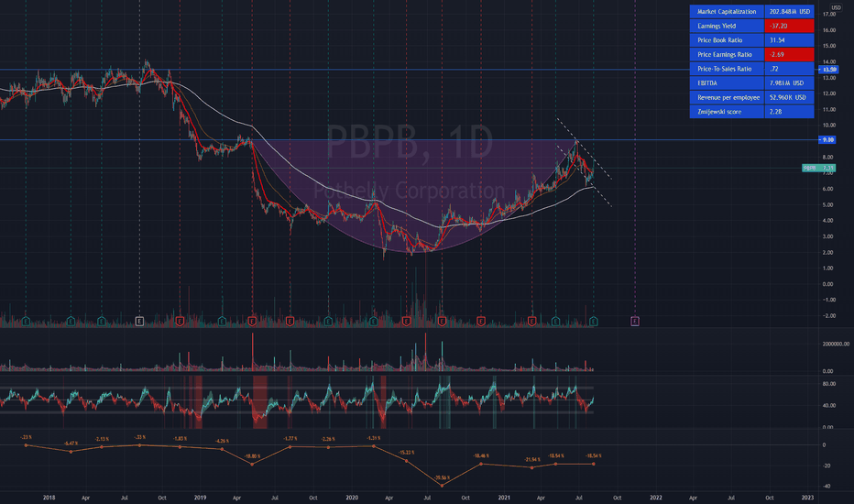Click the latest teal earnings E marker
Screen dimensions: 854x504
[x=593, y=322]
